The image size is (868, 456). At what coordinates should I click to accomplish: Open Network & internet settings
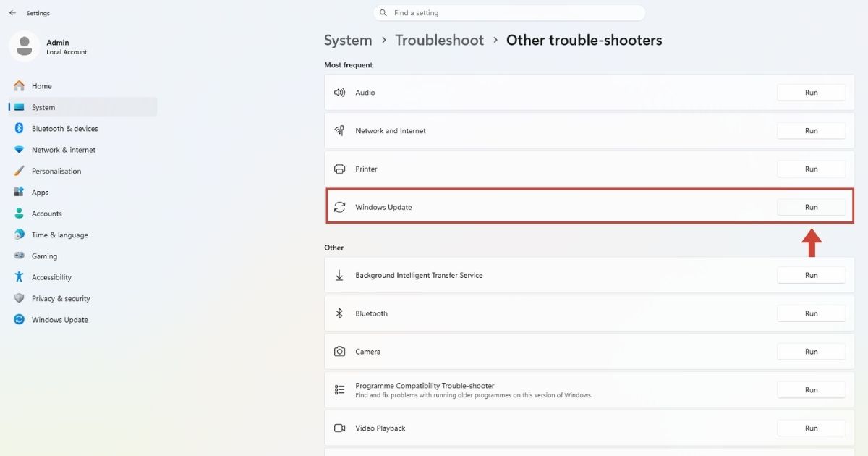coord(82,150)
